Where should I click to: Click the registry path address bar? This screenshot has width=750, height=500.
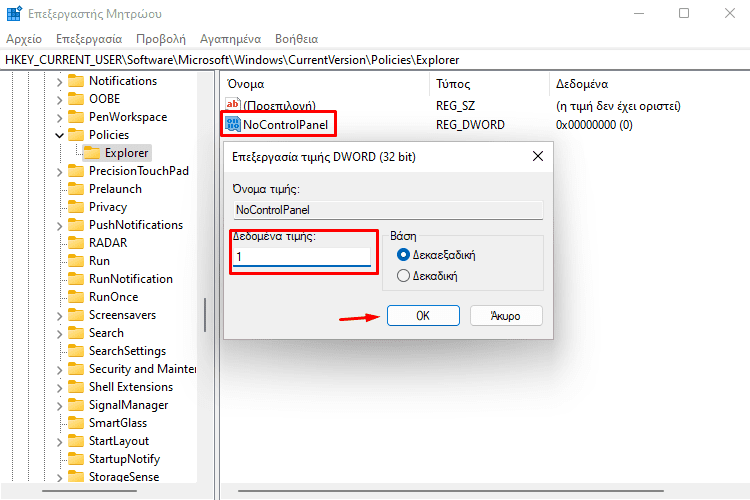click(375, 60)
